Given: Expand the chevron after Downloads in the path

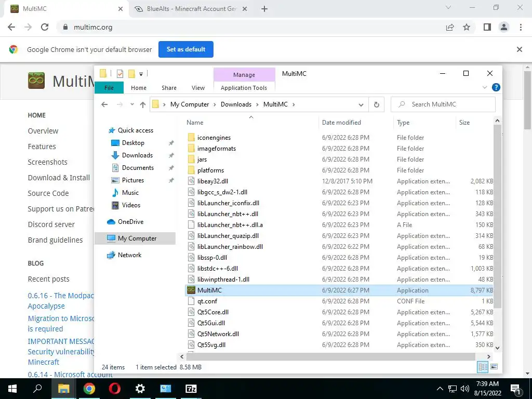Looking at the screenshot, I should (258, 104).
